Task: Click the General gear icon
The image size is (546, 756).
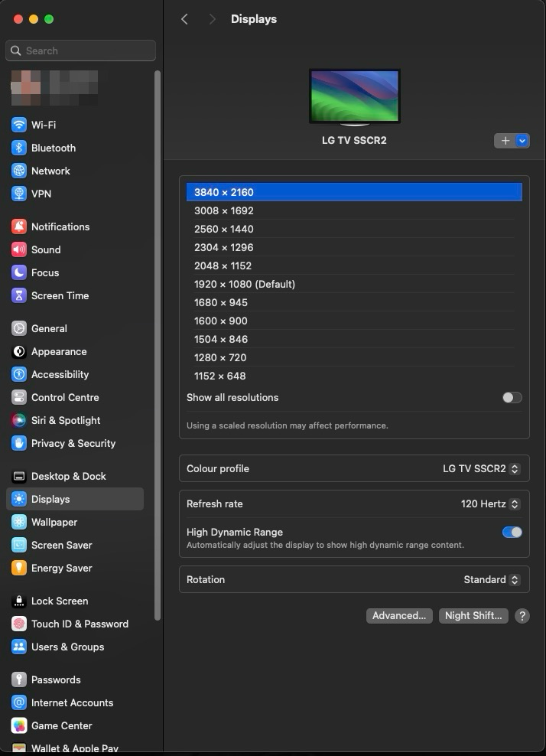Action: (19, 328)
